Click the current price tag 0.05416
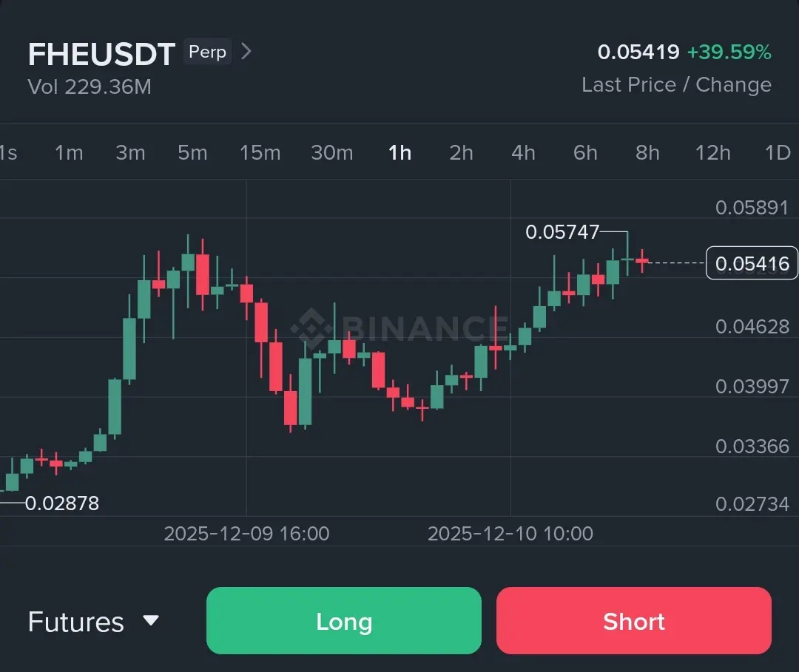Screen dimensions: 799x672 point(752,263)
